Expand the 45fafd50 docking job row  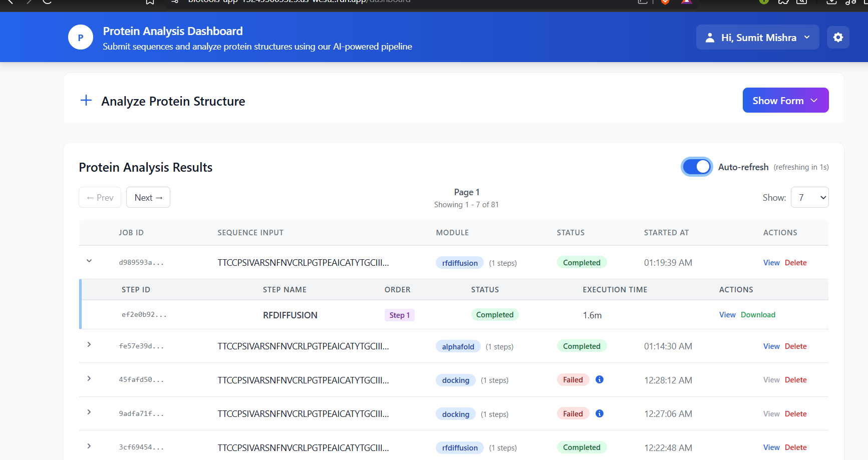tap(89, 379)
